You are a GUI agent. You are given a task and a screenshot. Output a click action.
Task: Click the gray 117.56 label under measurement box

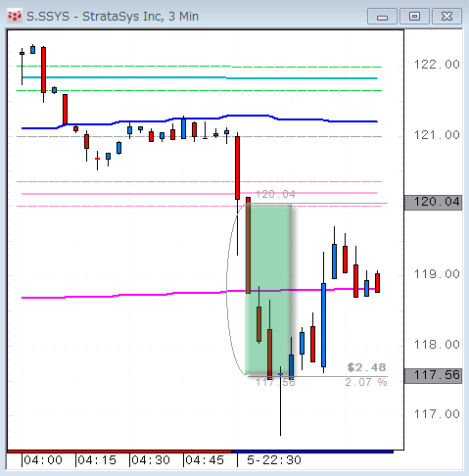275,382
